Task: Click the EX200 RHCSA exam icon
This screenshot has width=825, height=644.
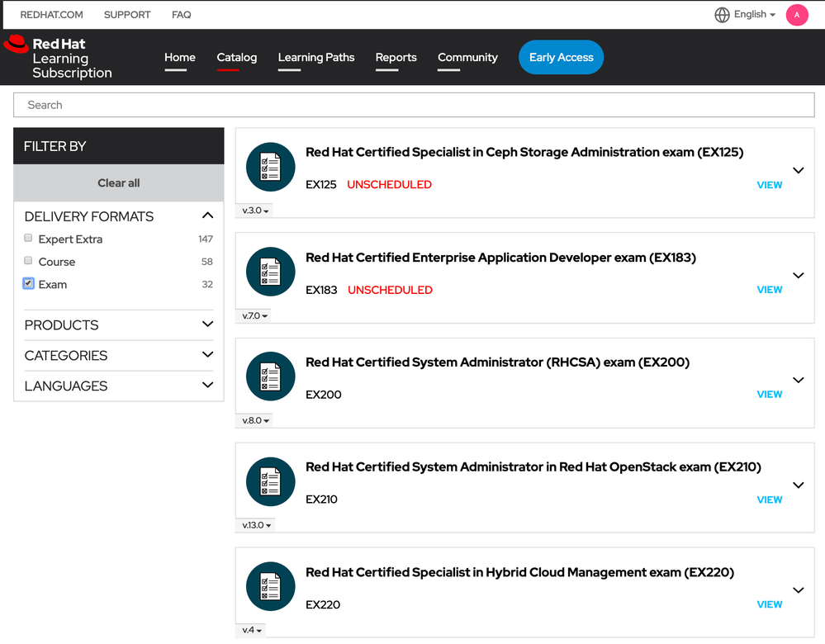Action: click(270, 376)
